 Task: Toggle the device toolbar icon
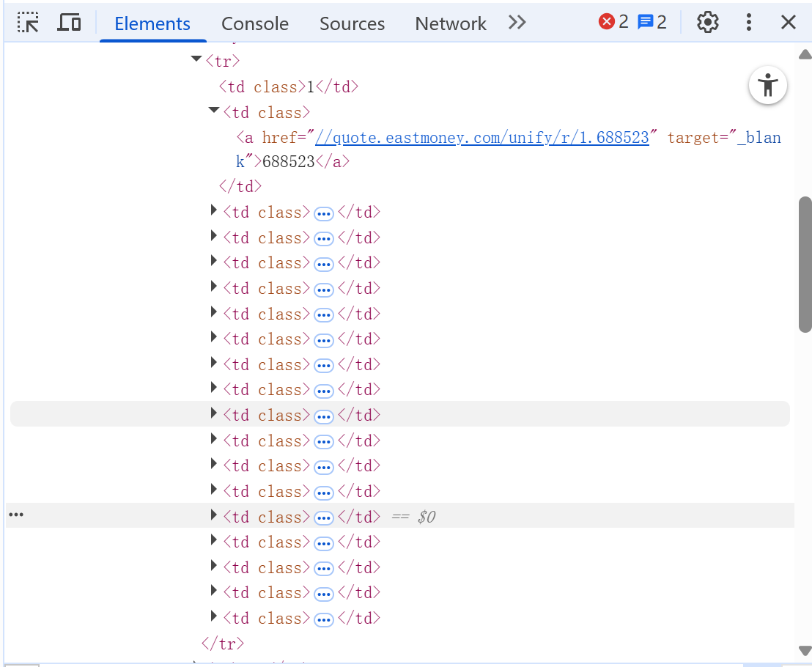[x=69, y=23]
